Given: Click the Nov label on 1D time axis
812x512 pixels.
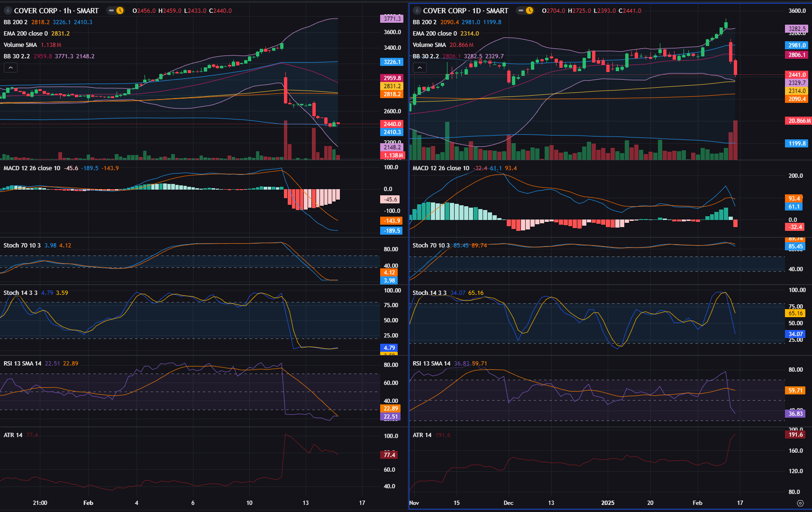Looking at the screenshot, I should click(x=414, y=503).
